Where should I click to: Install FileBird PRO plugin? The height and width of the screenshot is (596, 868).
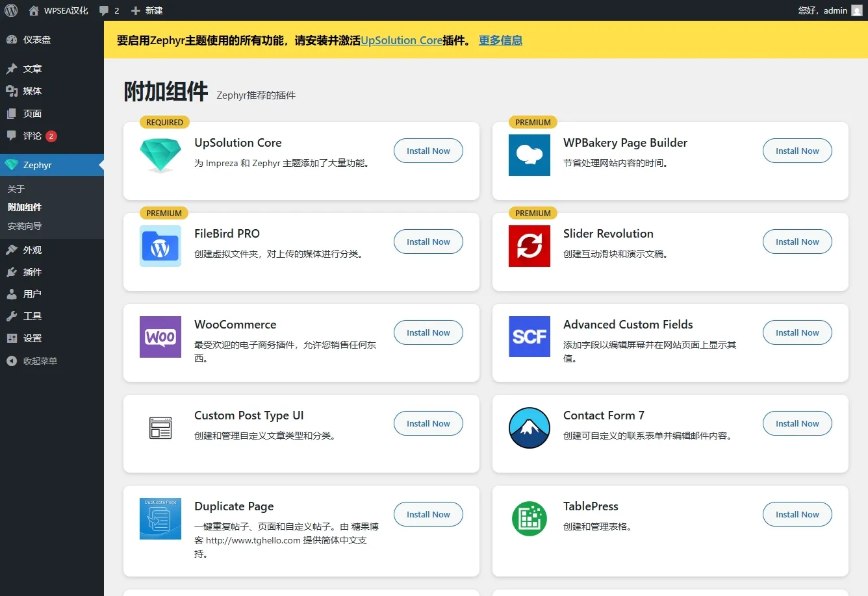point(428,242)
